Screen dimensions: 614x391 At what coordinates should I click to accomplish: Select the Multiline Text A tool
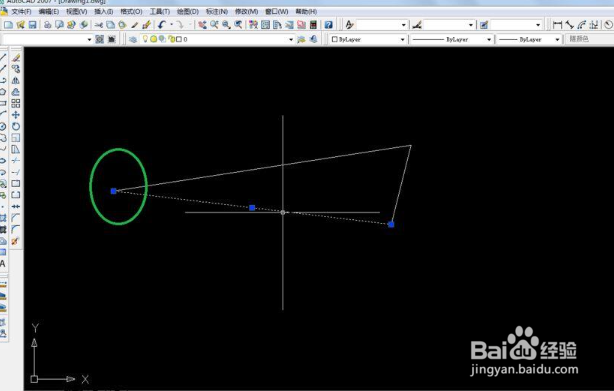[2, 264]
